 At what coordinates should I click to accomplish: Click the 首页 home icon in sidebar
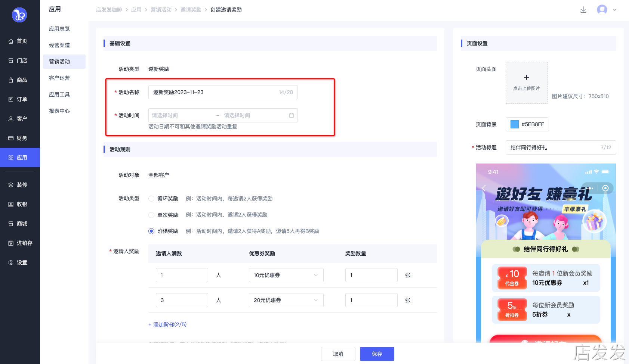tap(11, 41)
